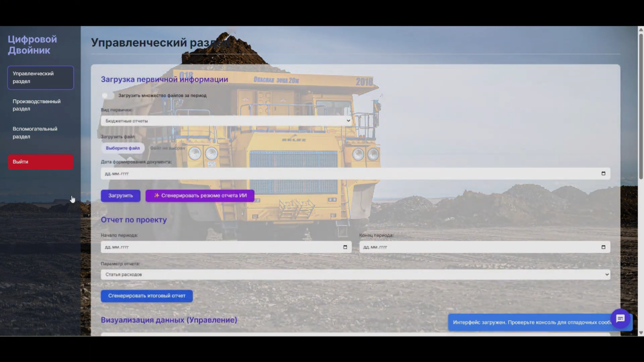Toggle multiple files upload for period switch
This screenshot has width=644, height=362.
pyautogui.click(x=108, y=96)
